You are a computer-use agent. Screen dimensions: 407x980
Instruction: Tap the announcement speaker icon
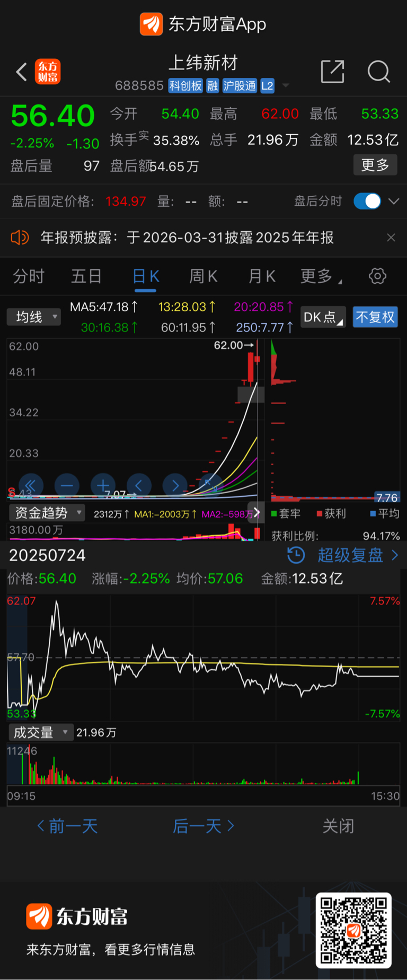[20, 238]
